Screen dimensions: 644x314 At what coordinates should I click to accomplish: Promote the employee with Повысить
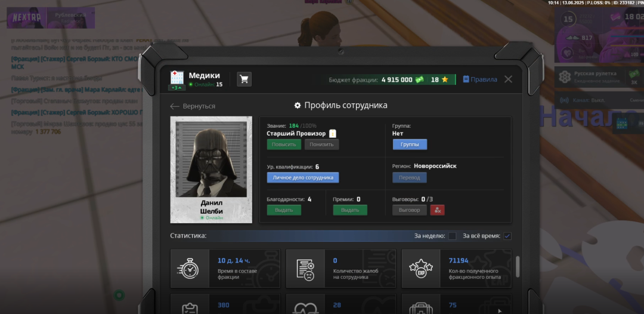click(x=284, y=144)
